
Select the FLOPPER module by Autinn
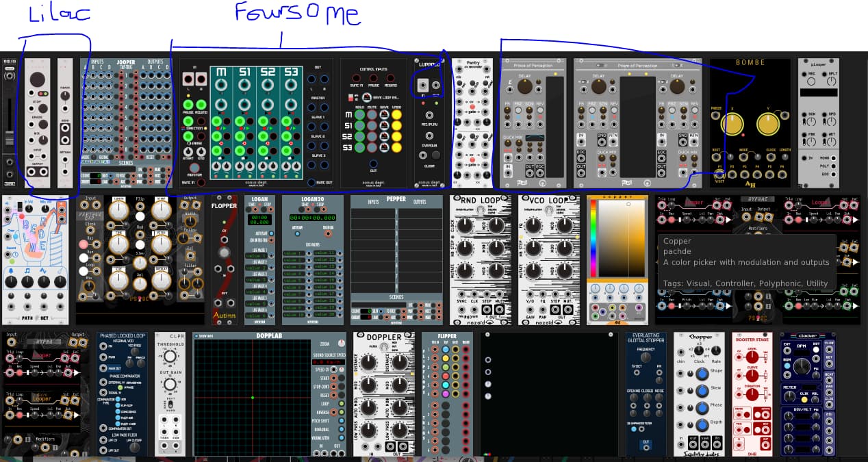(x=224, y=260)
